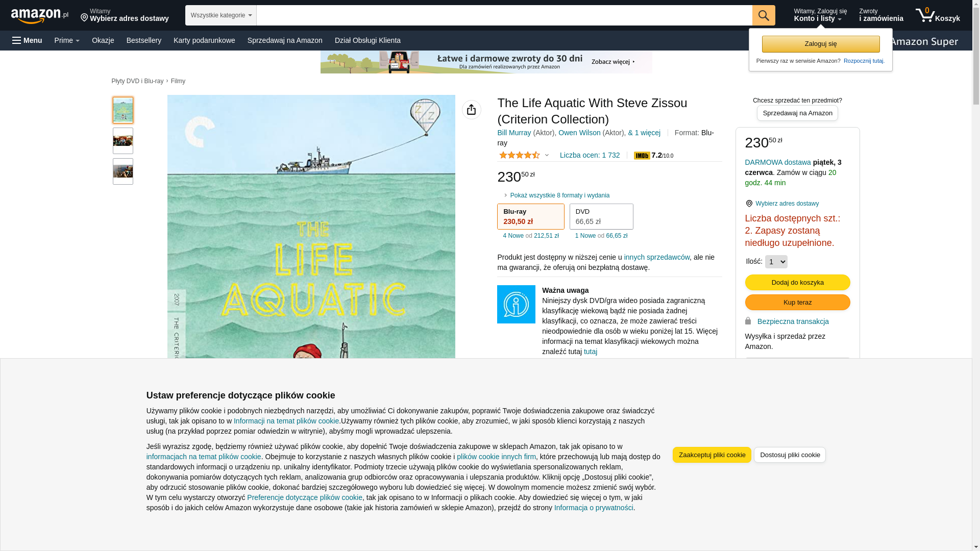Open Bestsellery in navigation bar
This screenshot has width=980, height=551.
(x=143, y=40)
